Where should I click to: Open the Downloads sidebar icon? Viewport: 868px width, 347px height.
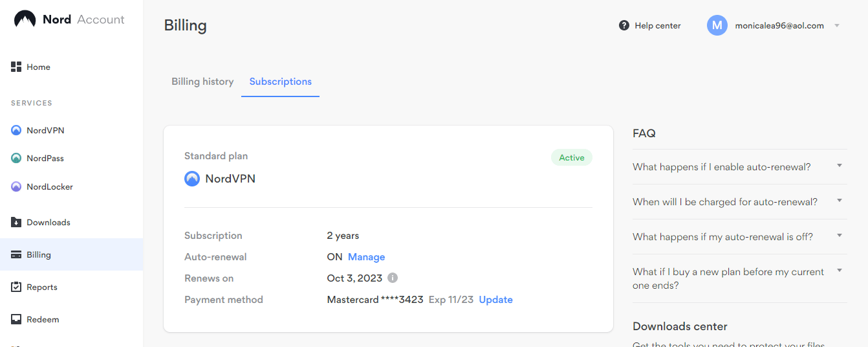point(17,222)
